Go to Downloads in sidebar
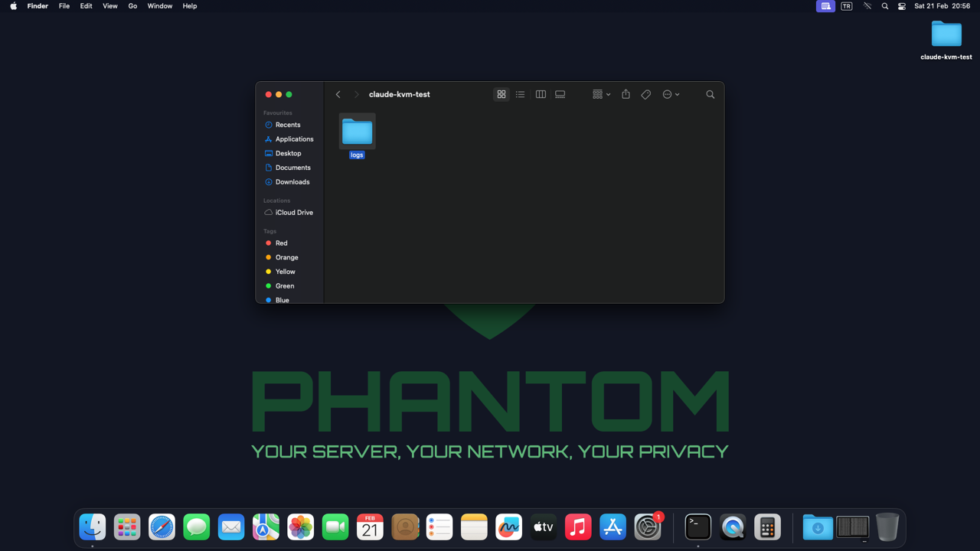 (x=292, y=182)
